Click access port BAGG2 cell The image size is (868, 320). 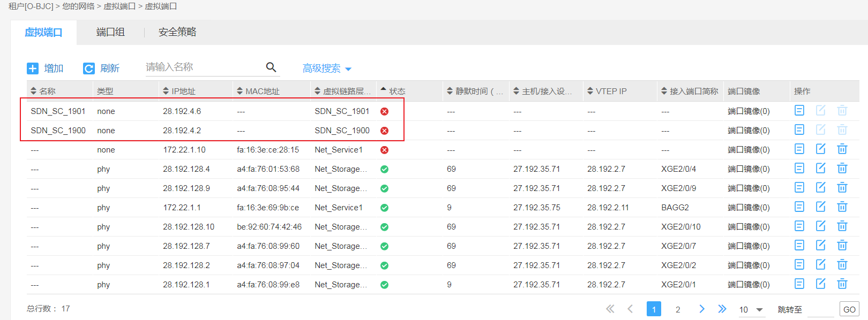[675, 208]
